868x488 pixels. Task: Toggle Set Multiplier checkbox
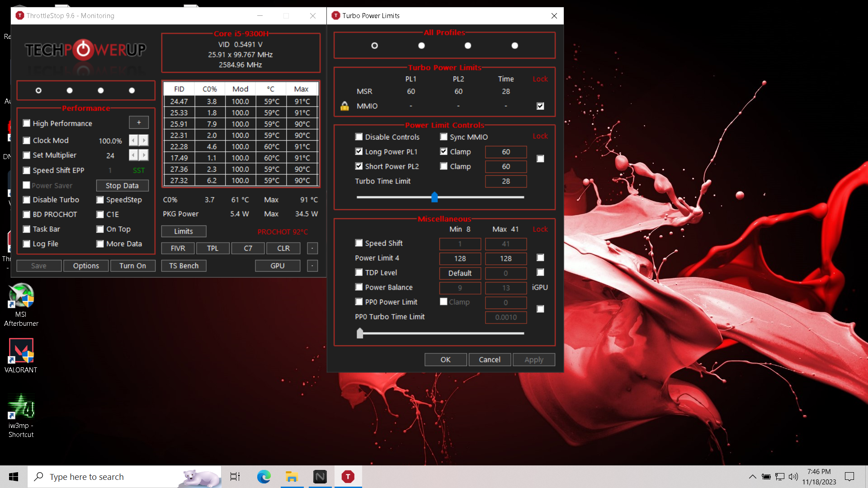tap(27, 155)
